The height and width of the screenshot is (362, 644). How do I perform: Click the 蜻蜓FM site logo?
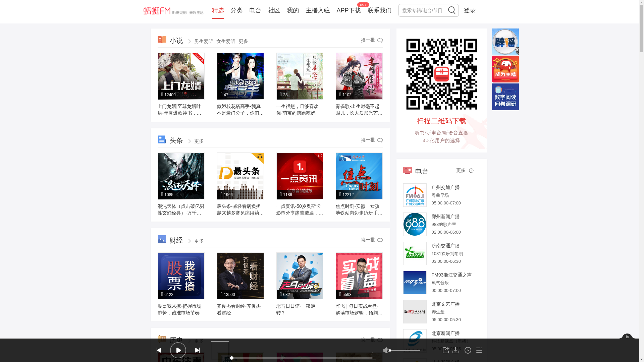(x=173, y=11)
